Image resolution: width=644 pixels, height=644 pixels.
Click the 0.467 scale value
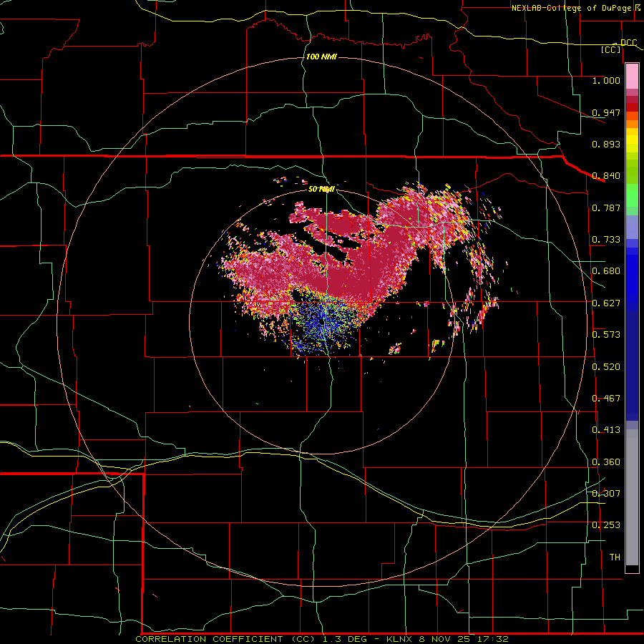point(606,399)
